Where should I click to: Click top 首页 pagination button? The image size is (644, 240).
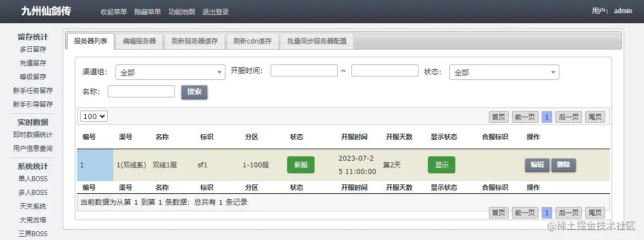coord(499,117)
